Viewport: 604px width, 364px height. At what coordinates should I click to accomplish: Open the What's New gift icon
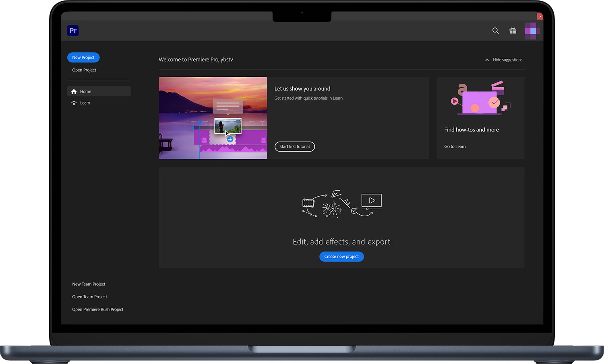(x=513, y=31)
